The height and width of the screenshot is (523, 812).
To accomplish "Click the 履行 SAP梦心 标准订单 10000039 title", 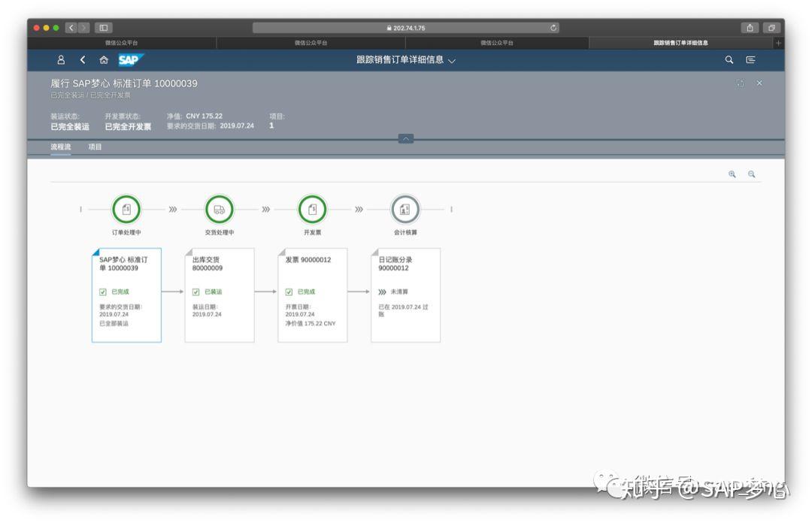I will (x=124, y=83).
